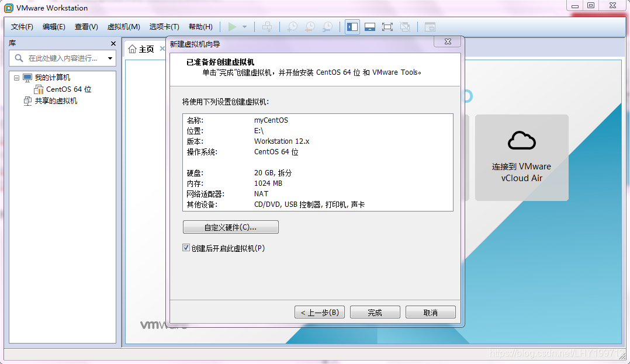Click the Manage Snapshots toolbar icon
630x364 pixels.
click(327, 27)
